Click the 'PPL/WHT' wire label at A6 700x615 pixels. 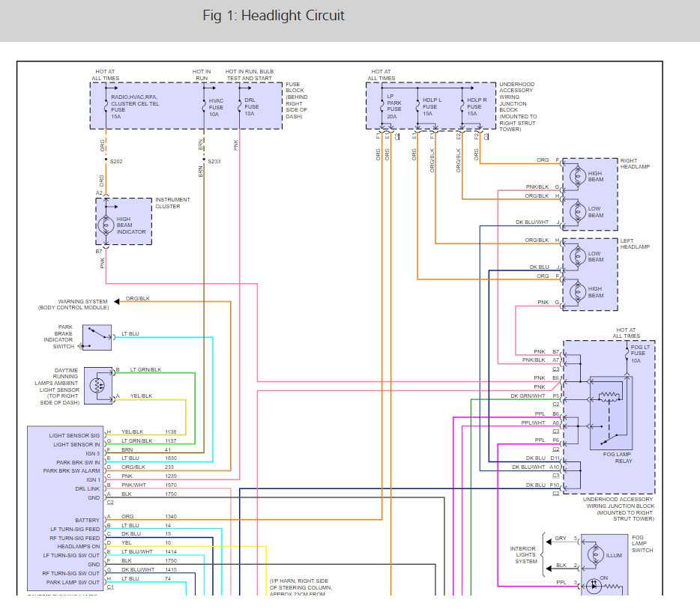533,422
